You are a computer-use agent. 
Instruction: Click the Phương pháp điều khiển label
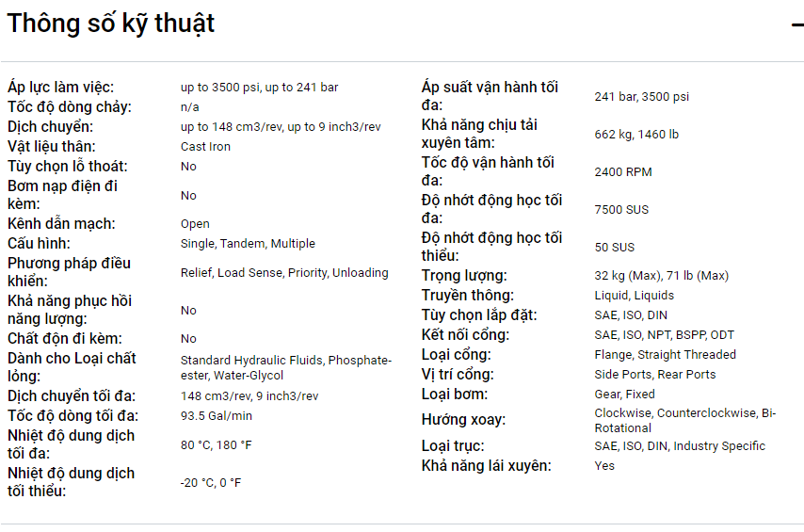[69, 272]
